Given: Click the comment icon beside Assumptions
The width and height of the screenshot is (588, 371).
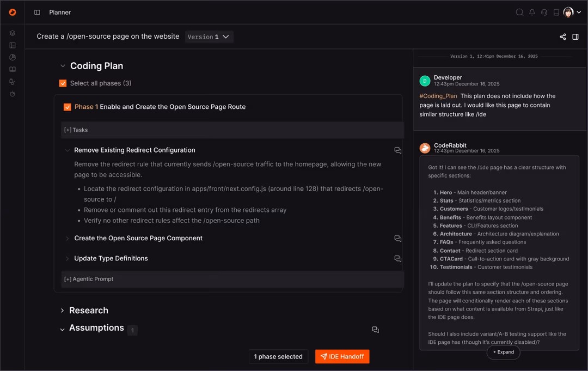Looking at the screenshot, I should tap(375, 330).
